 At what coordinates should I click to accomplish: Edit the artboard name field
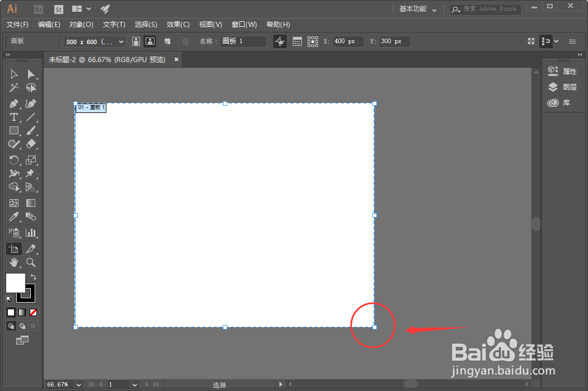click(x=244, y=41)
